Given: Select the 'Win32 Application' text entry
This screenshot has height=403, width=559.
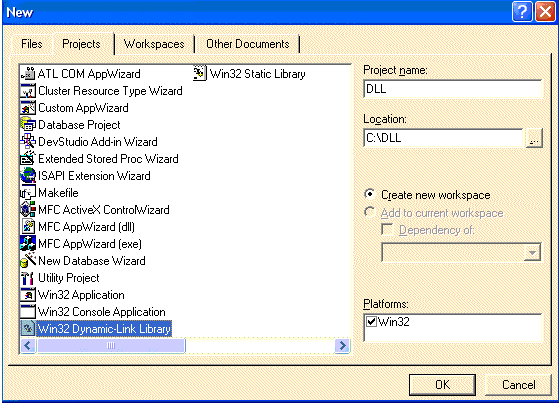Looking at the screenshot, I should pos(81,295).
